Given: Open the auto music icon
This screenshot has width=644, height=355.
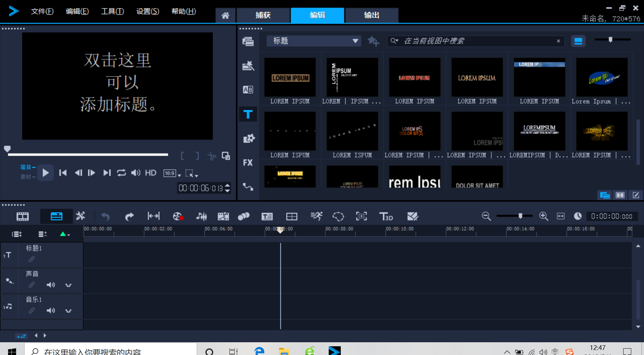Looking at the screenshot, I should point(223,217).
